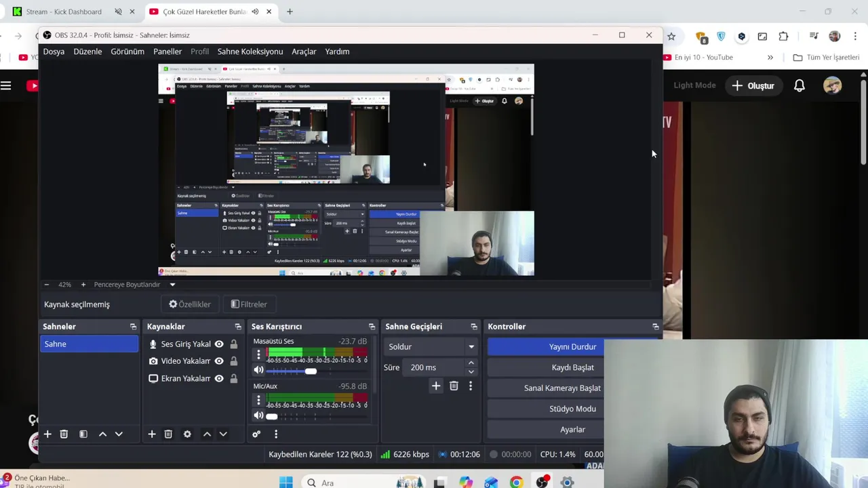Open Filtreler for the selected source
This screenshot has width=868, height=488.
tap(249, 304)
